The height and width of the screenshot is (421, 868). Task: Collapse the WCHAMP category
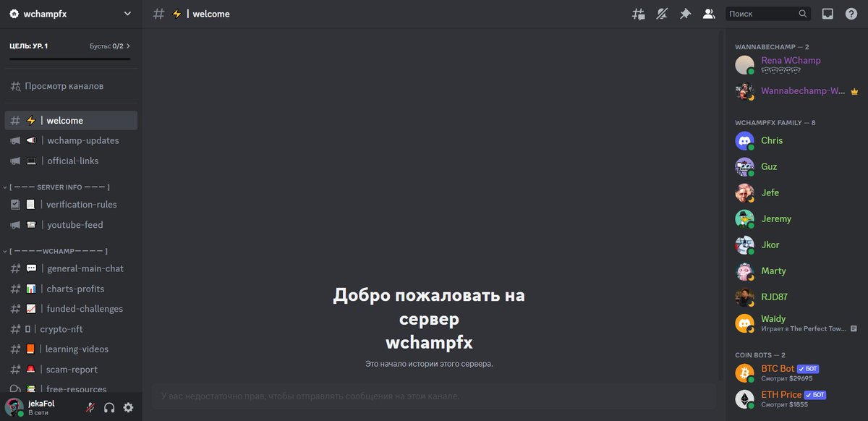[x=56, y=251]
